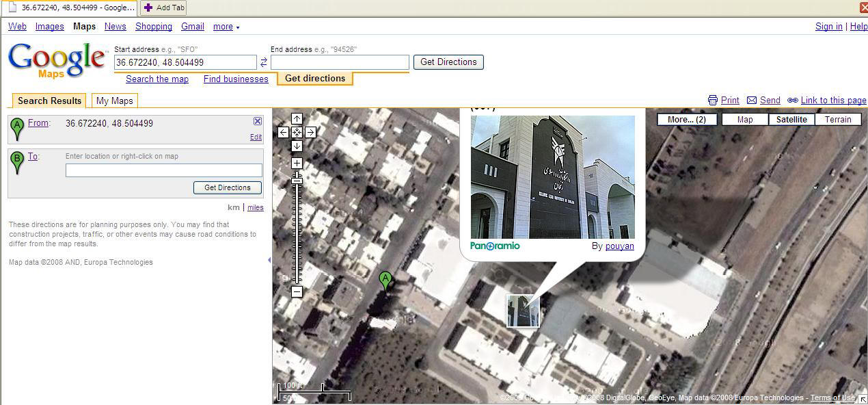Pan the map down with arrow
Screen dimensions: 868x405
pyautogui.click(x=297, y=146)
